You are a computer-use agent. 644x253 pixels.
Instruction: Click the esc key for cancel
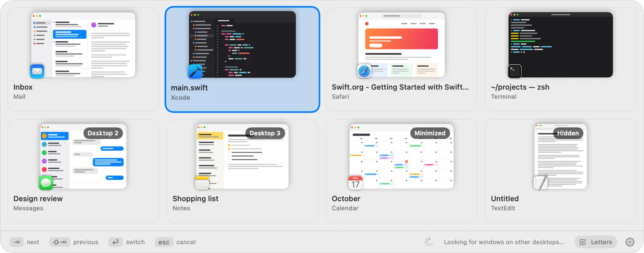[164, 242]
